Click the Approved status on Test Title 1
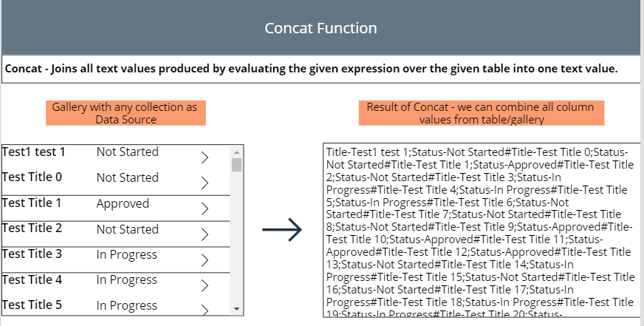The image size is (644, 326). pos(123,203)
